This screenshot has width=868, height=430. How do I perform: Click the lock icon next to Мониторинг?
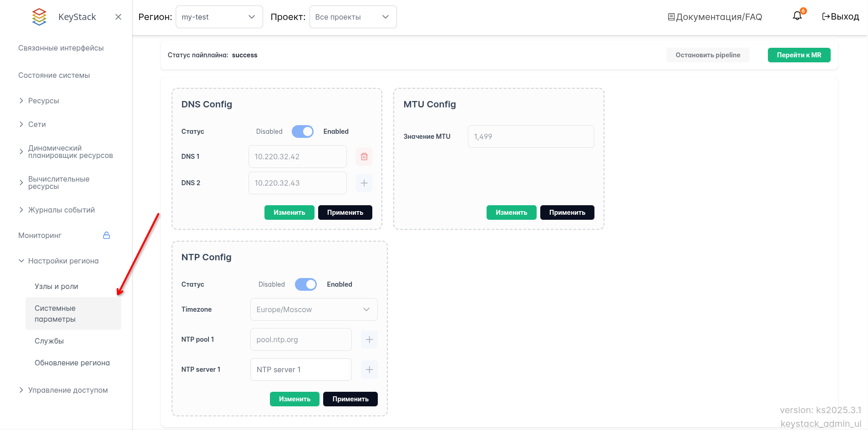[x=107, y=235]
